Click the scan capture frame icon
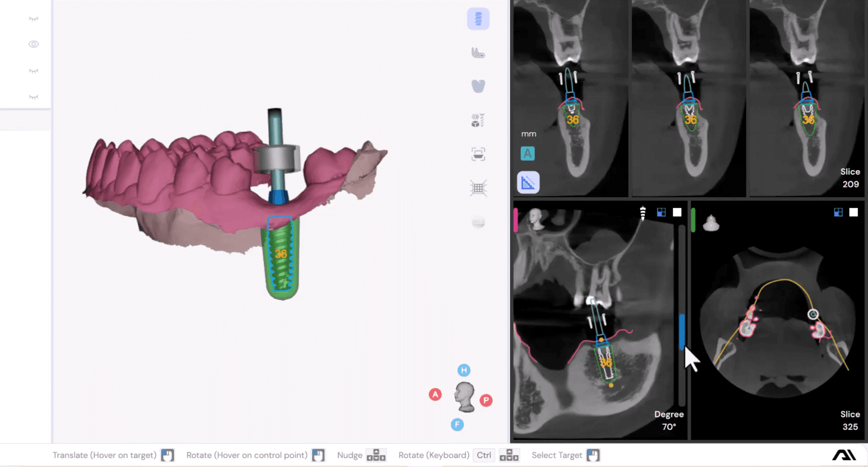The image size is (868, 467). click(x=478, y=154)
